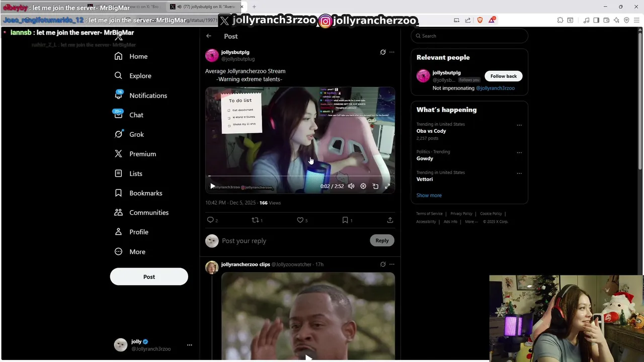Enable picture-in-picture for the video
The width and height of the screenshot is (644, 362).
(x=375, y=186)
